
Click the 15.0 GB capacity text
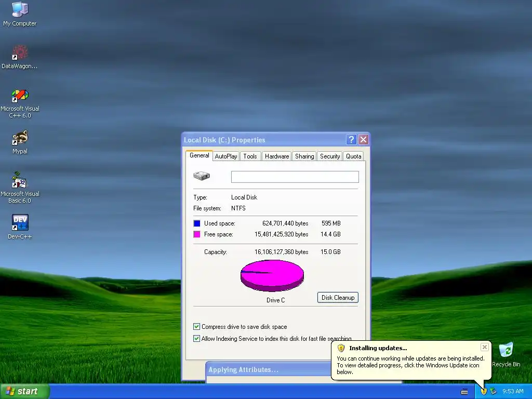pyautogui.click(x=330, y=252)
